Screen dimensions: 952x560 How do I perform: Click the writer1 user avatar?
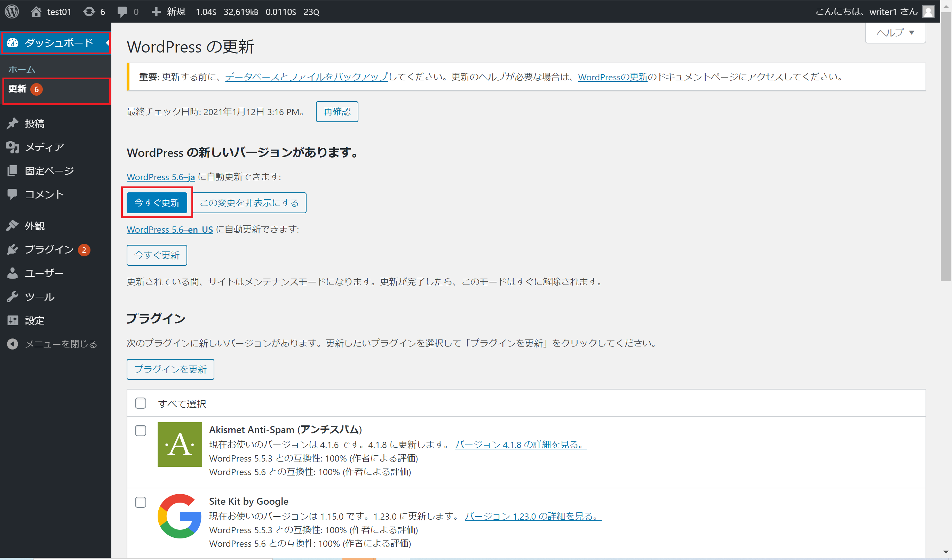(928, 11)
